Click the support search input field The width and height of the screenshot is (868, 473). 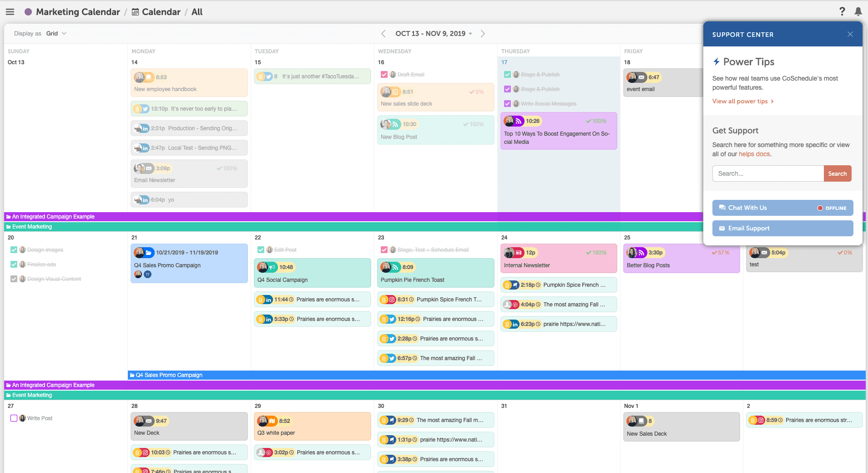768,173
